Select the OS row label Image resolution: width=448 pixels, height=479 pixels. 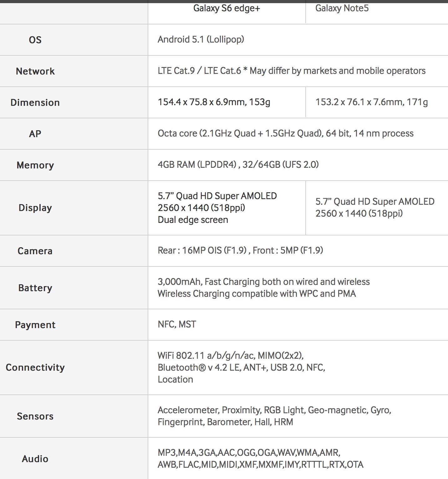[35, 40]
